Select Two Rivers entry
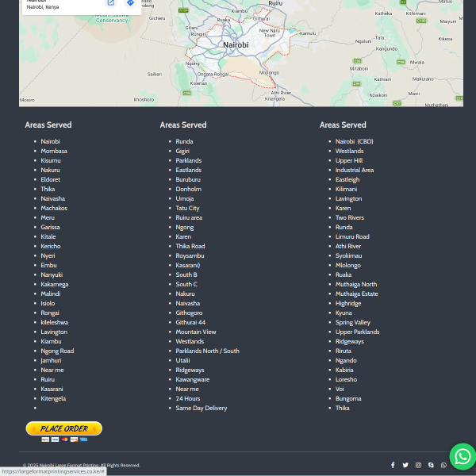The width and height of the screenshot is (476, 476). 350,217
